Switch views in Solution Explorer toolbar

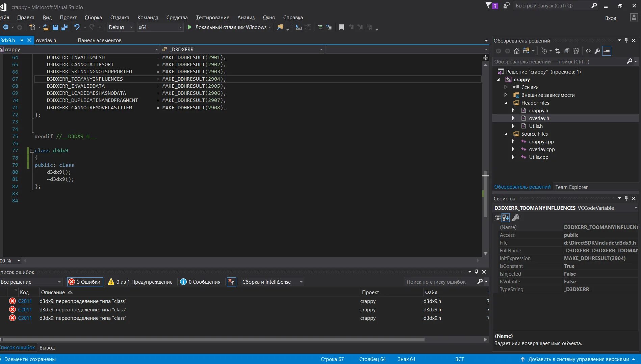(x=526, y=51)
